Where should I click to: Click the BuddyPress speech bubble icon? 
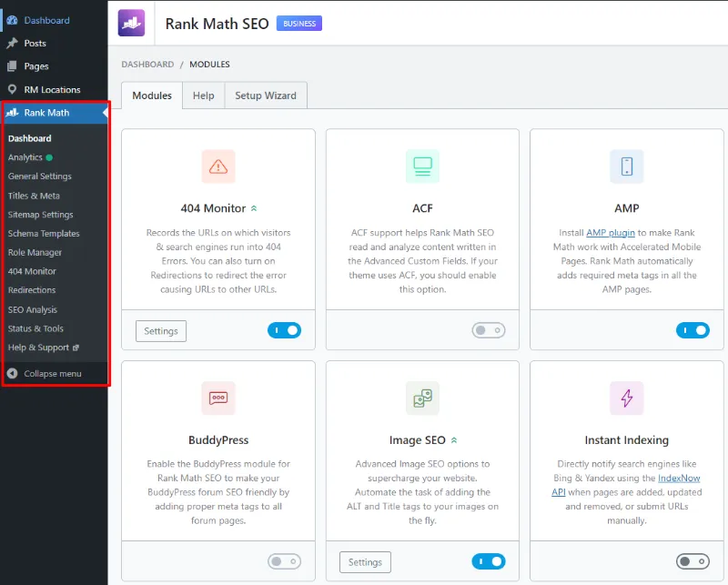(x=217, y=398)
